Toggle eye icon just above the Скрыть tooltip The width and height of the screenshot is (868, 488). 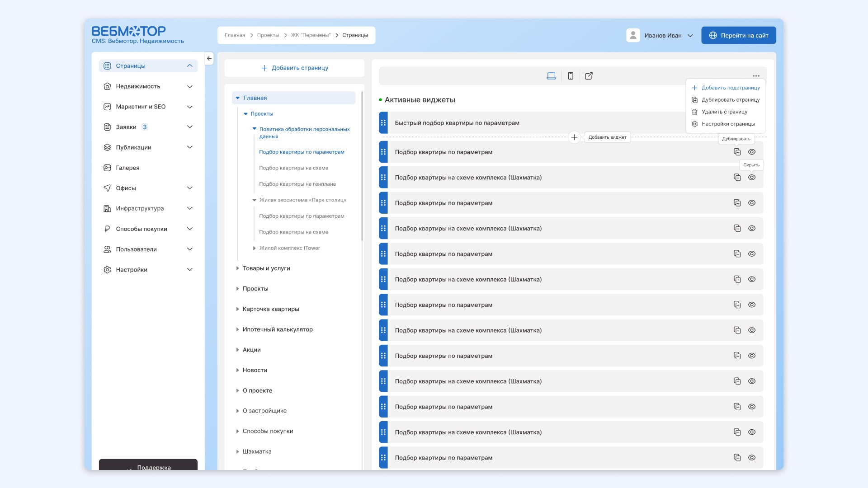pyautogui.click(x=752, y=152)
